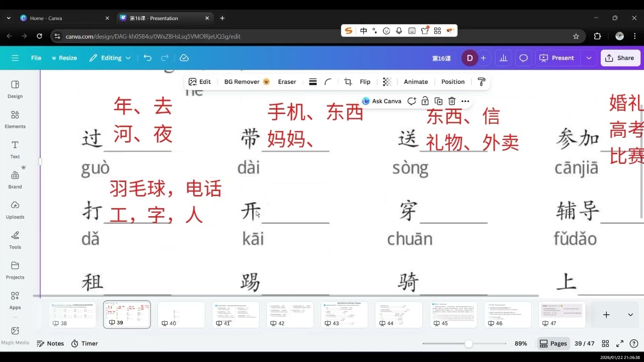Image resolution: width=644 pixels, height=362 pixels.
Task: Delete the selected element
Action: [x=452, y=101]
